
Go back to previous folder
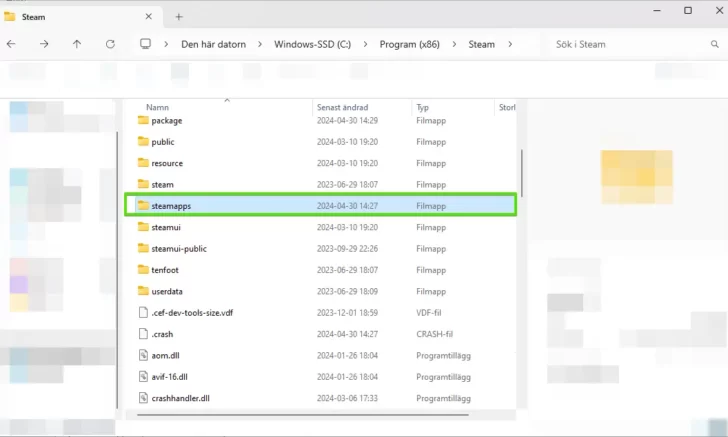pyautogui.click(x=11, y=44)
